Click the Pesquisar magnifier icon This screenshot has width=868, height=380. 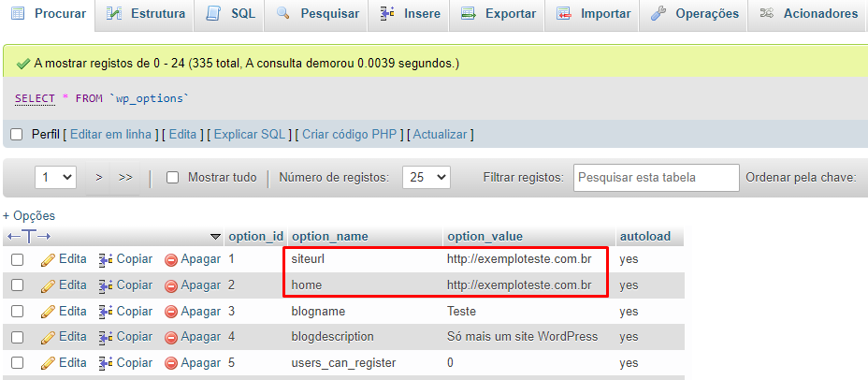click(283, 13)
